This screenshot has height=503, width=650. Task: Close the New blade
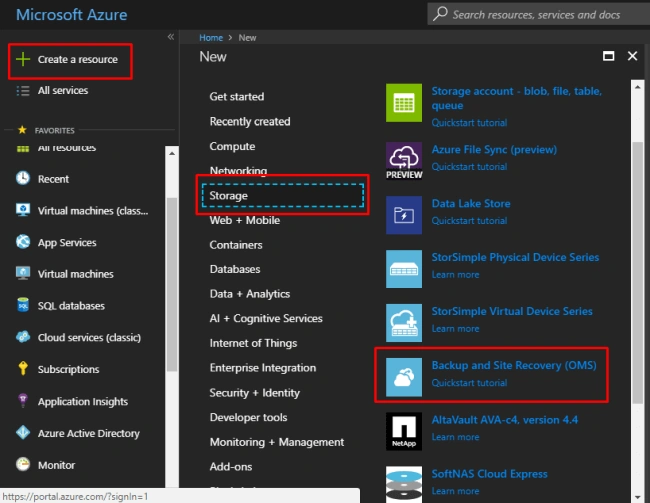[x=632, y=56]
